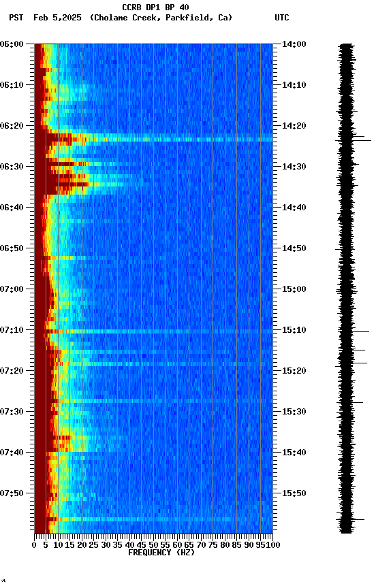Click the frequency axis label 20
The image size is (376, 588).
[x=82, y=546]
